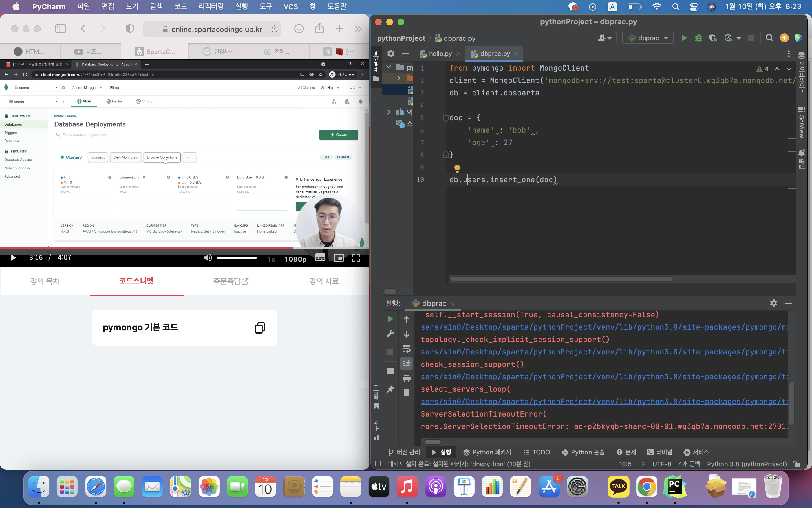
Task: Open the 리팩터링 menu in menu bar
Action: (x=211, y=6)
